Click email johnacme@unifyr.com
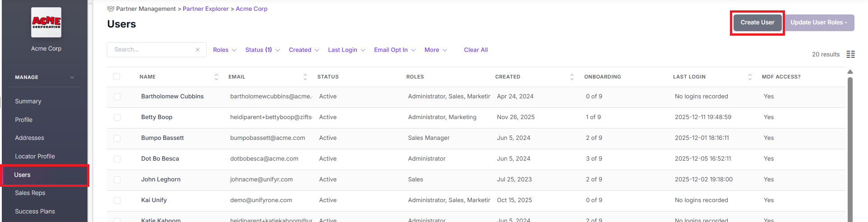Viewport: 868px width, 222px height. [x=261, y=179]
